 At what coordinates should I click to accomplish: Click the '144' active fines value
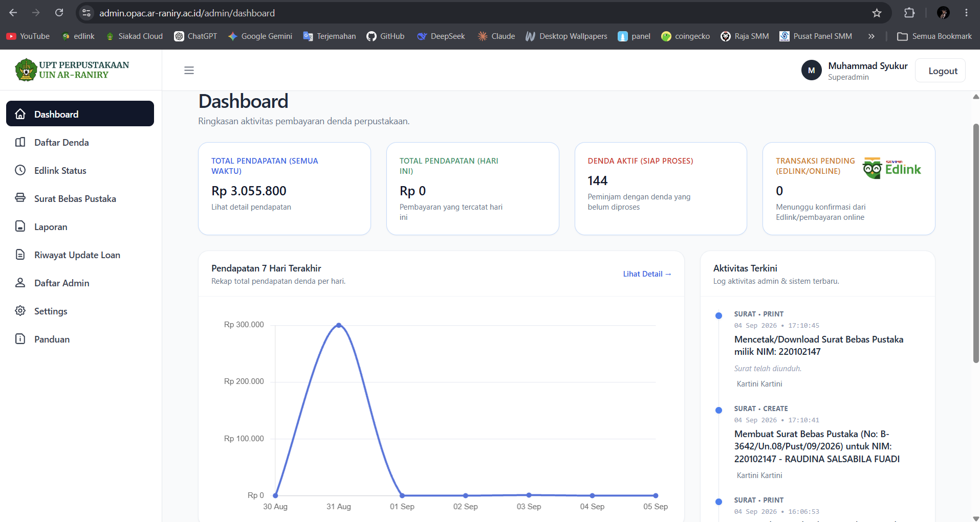pos(597,180)
